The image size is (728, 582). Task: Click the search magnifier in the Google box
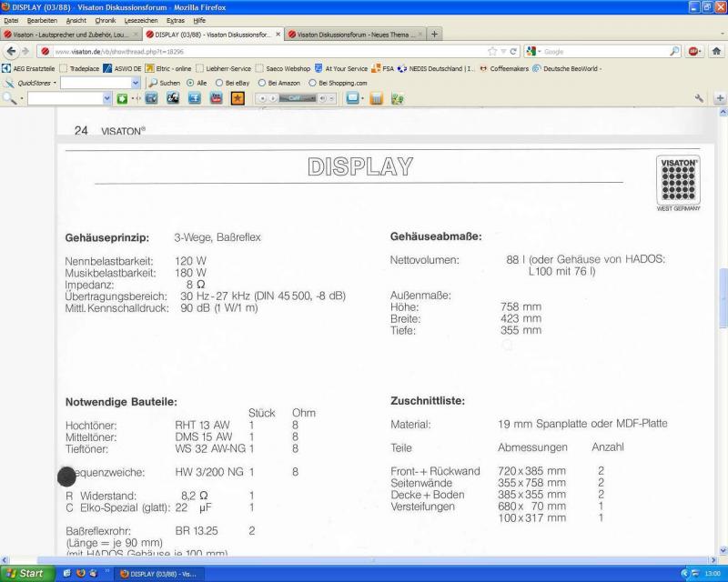click(674, 52)
